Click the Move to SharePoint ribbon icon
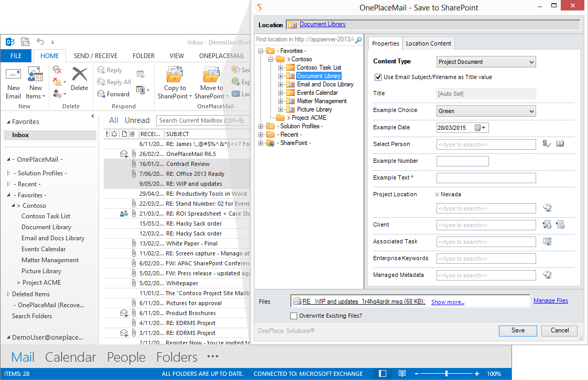 tap(211, 76)
